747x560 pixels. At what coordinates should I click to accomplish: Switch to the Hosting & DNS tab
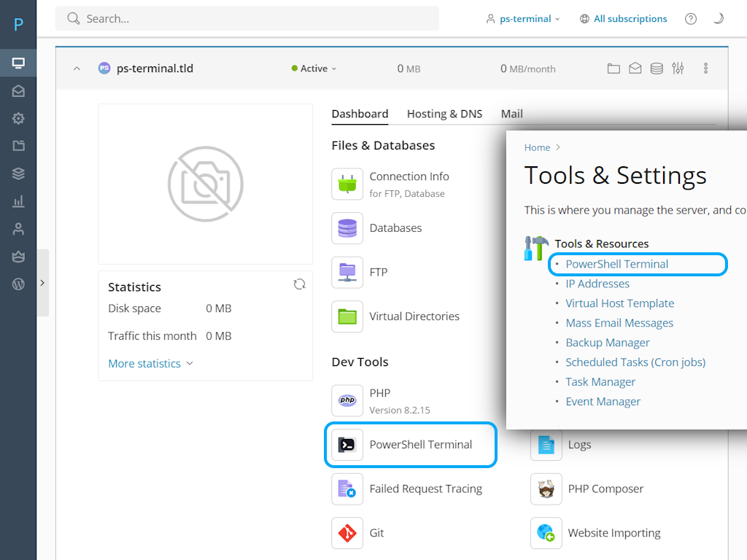point(444,114)
